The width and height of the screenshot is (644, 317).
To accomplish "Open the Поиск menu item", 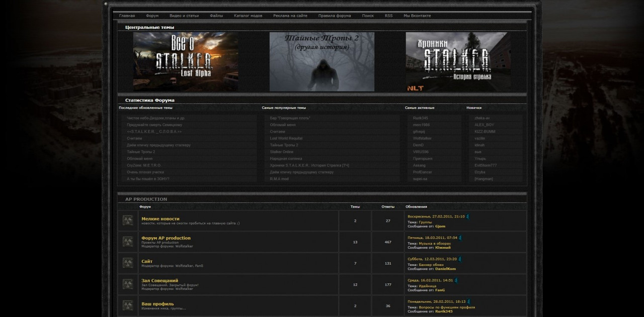I will coord(368,16).
